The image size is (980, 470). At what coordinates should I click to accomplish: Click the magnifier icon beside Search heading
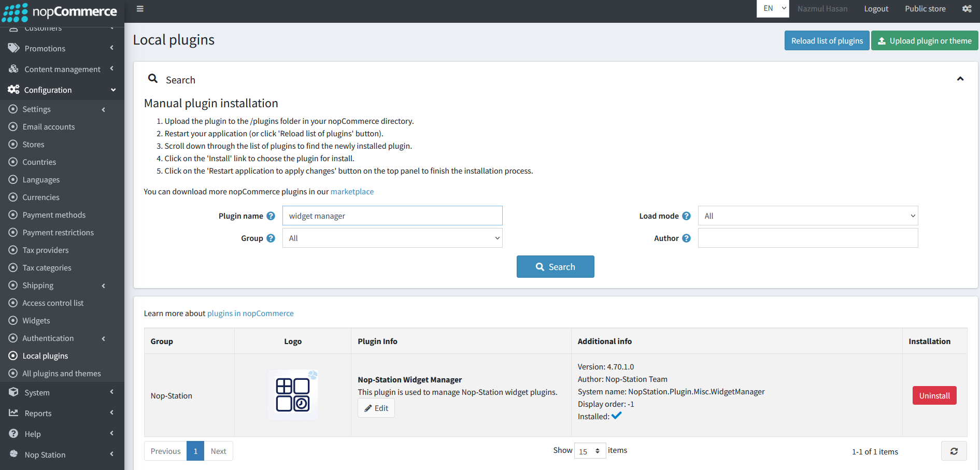[153, 78]
